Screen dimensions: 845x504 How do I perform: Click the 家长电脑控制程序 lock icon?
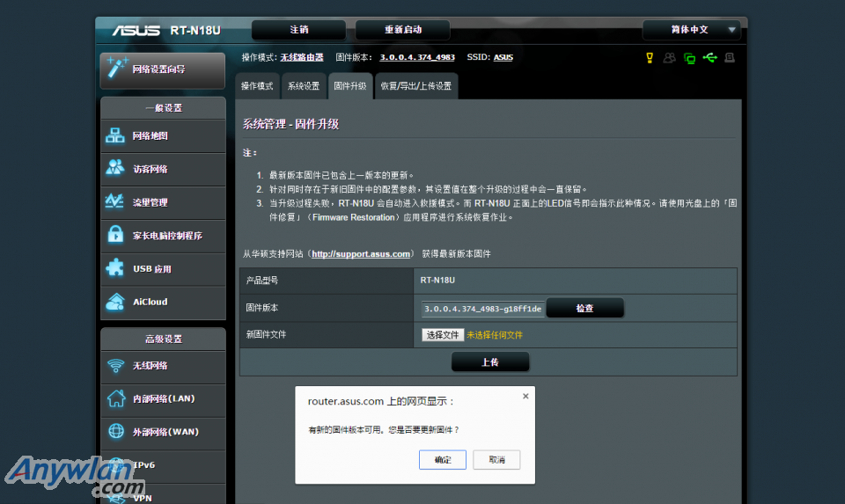(x=114, y=235)
